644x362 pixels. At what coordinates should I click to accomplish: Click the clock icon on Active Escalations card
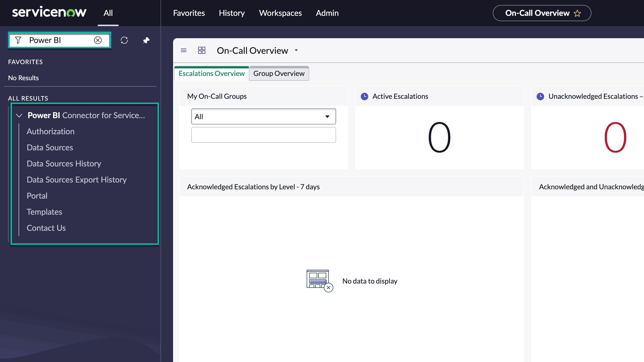tap(365, 96)
